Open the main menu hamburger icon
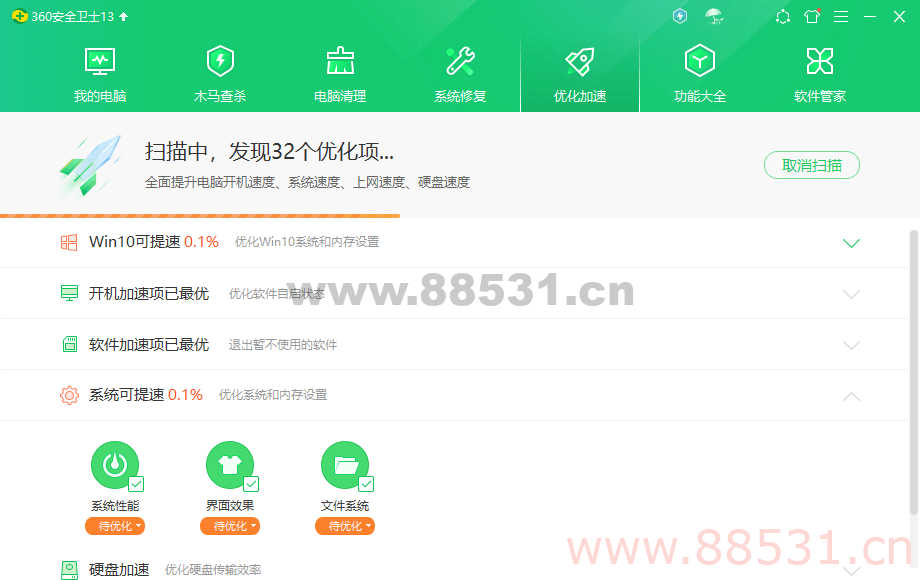920x580 pixels. click(x=841, y=16)
